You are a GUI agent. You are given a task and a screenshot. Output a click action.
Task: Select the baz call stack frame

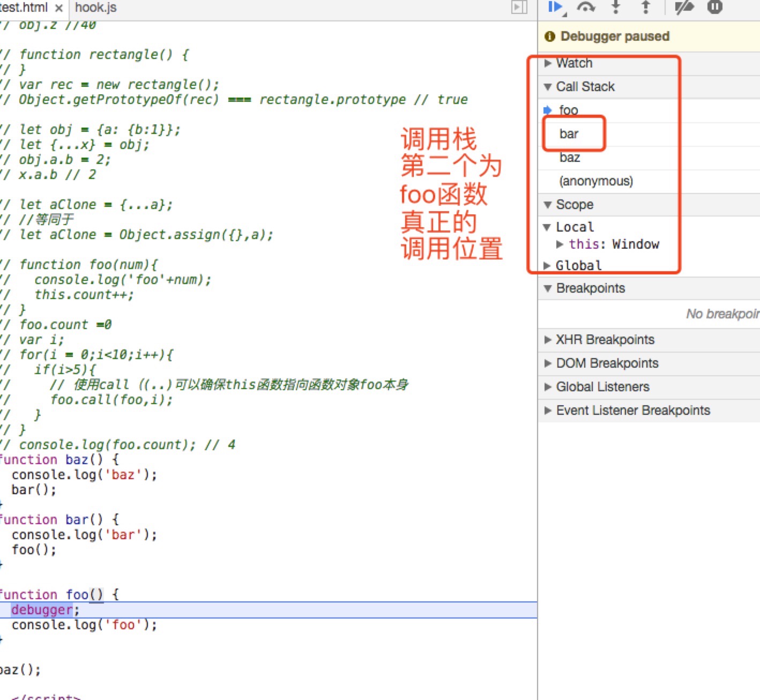[649, 158]
